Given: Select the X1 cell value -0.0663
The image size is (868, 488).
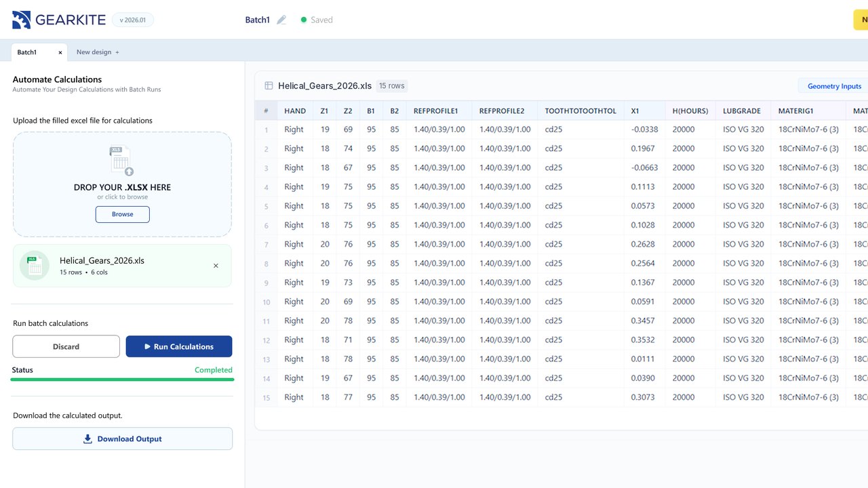Looking at the screenshot, I should 644,167.
